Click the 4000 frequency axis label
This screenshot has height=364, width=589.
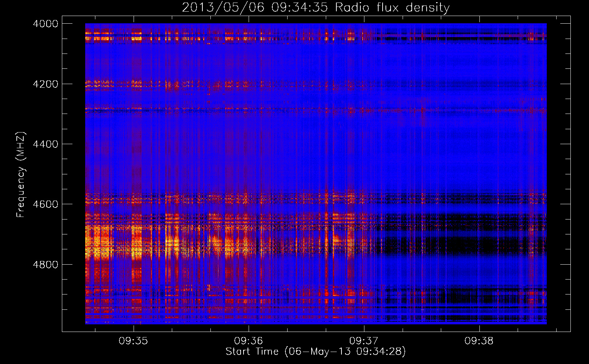(x=46, y=24)
